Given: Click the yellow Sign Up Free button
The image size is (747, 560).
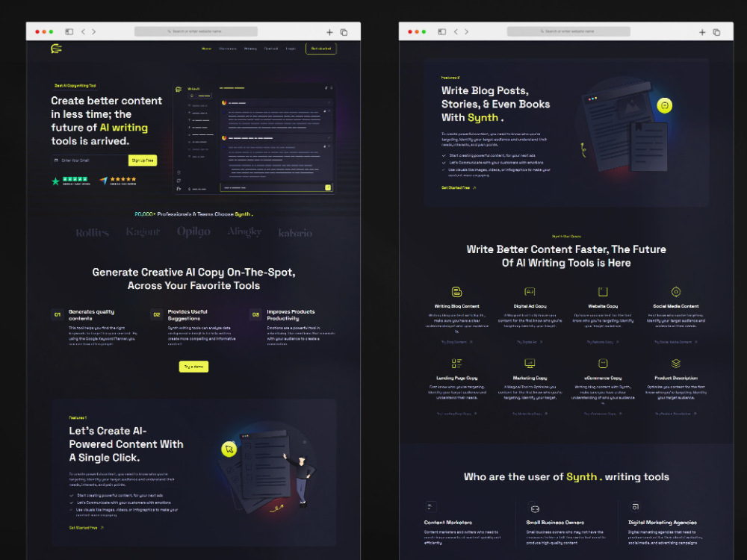Looking at the screenshot, I should (143, 161).
